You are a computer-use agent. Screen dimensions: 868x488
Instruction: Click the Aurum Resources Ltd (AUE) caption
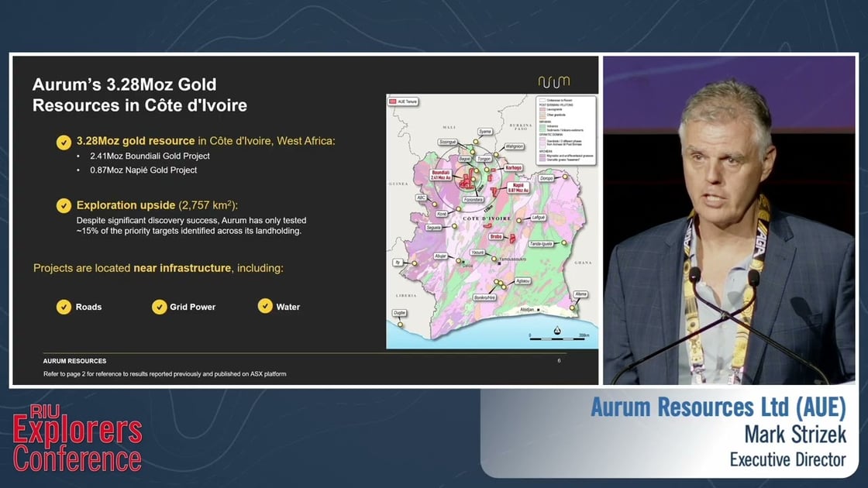718,408
